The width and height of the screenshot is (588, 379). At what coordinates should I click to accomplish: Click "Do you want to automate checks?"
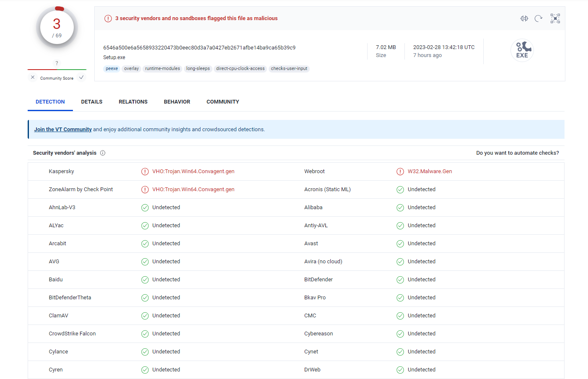pyautogui.click(x=517, y=153)
